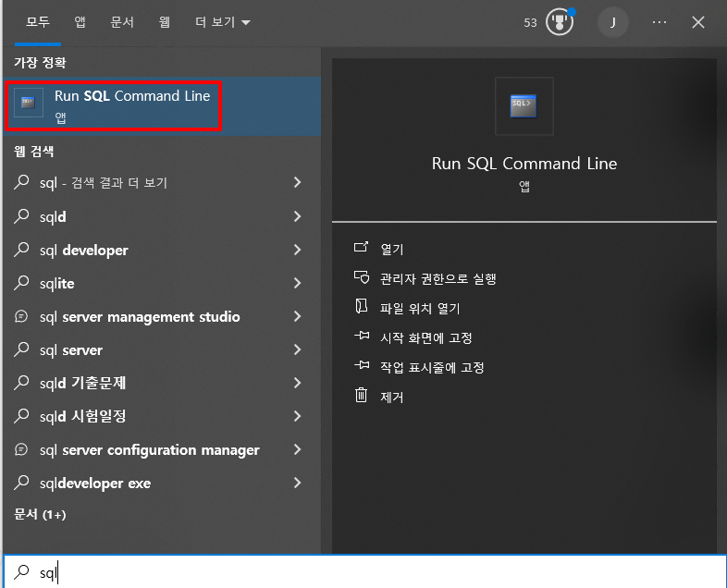Click the pin icon beside 작업 표시줄에 고정
The height and width of the screenshot is (588, 727).
coord(362,365)
